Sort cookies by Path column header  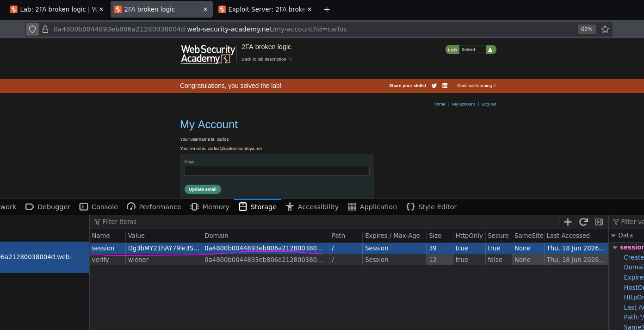pos(346,236)
